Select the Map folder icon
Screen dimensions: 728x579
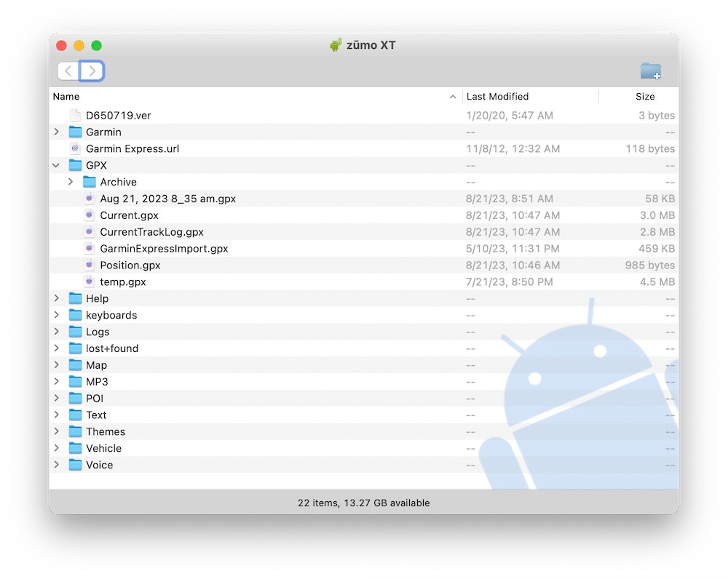click(x=75, y=365)
